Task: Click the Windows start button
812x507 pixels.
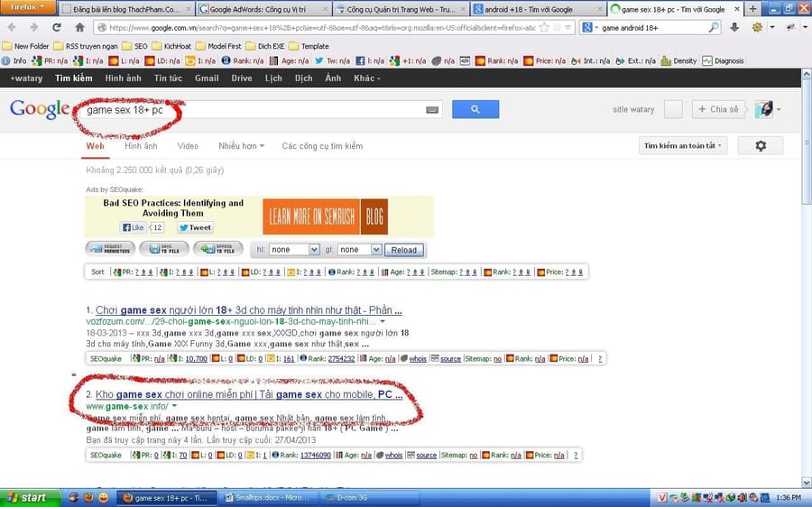Action: pos(30,498)
